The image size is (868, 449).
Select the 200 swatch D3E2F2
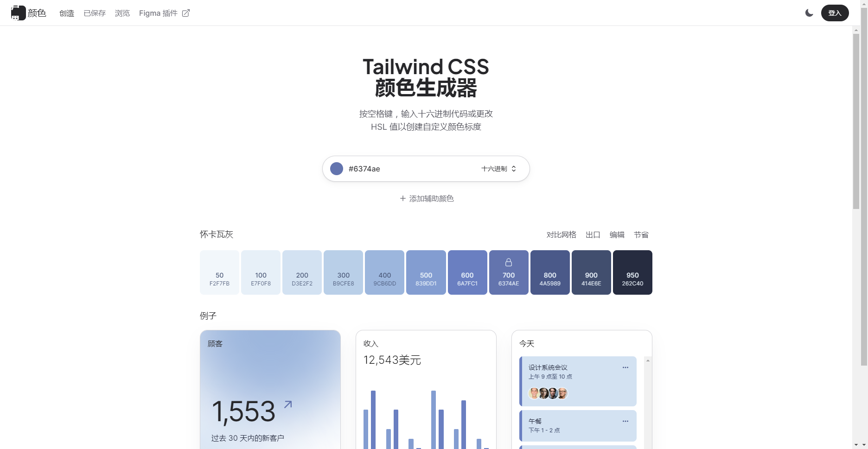click(302, 272)
